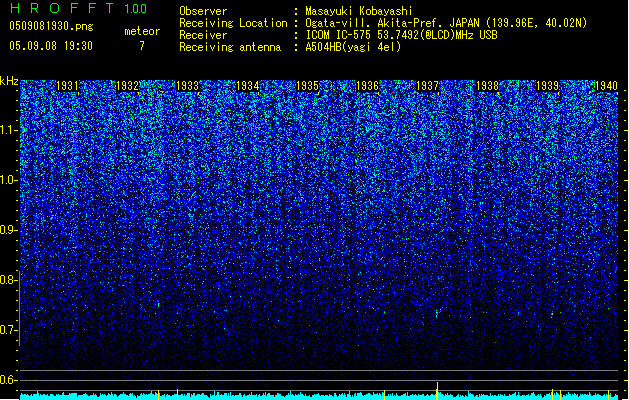The height and width of the screenshot is (400, 629).
Task: Click the 0.7 frequency axis label
Action: pos(9,330)
